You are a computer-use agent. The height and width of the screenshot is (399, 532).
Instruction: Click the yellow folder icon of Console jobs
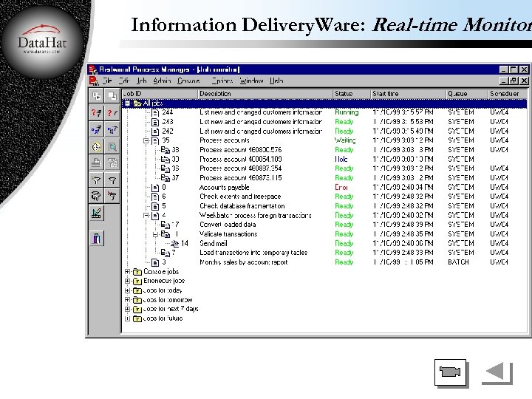point(137,272)
